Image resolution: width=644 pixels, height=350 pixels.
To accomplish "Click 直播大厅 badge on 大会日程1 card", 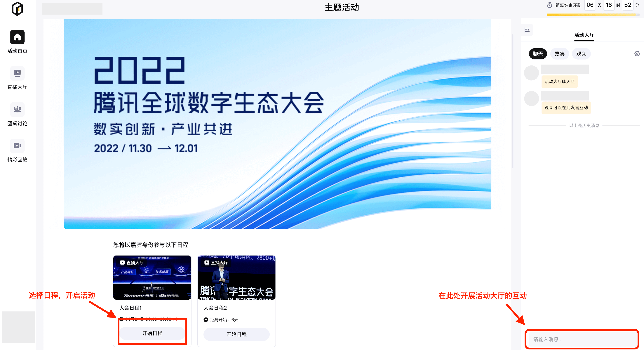I will coord(132,262).
